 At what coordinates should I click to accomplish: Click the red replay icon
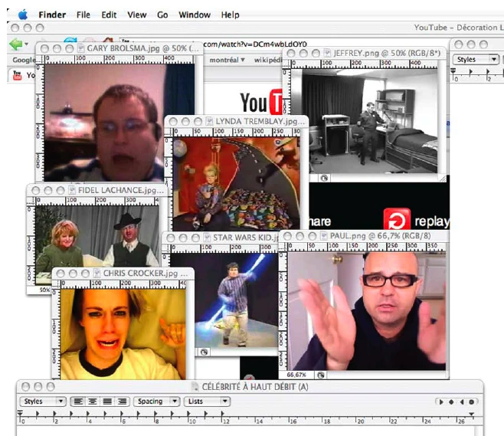397,221
